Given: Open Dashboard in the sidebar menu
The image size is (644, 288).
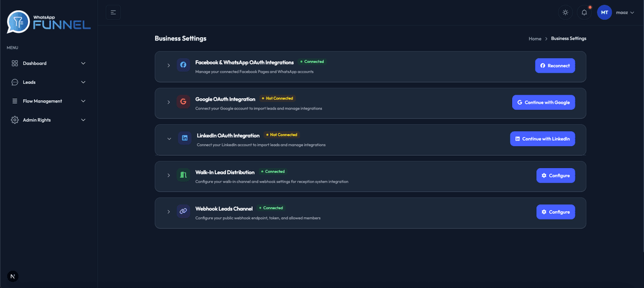Looking at the screenshot, I should point(49,63).
